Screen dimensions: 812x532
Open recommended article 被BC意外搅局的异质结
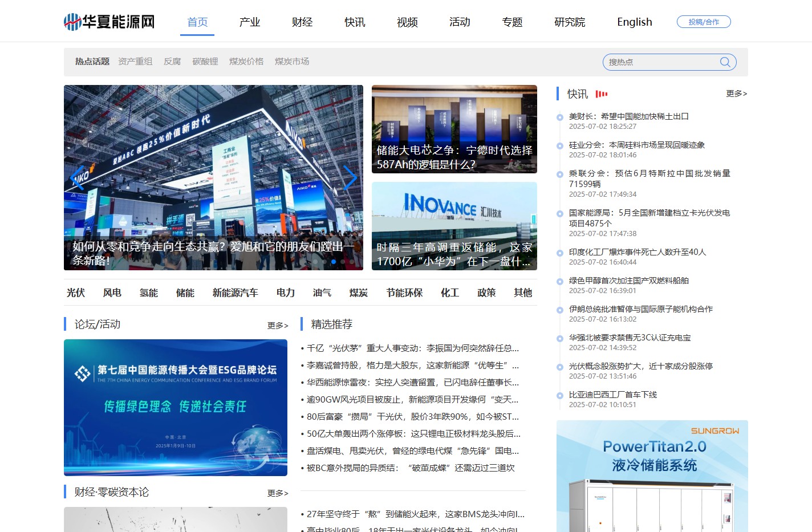tap(411, 468)
